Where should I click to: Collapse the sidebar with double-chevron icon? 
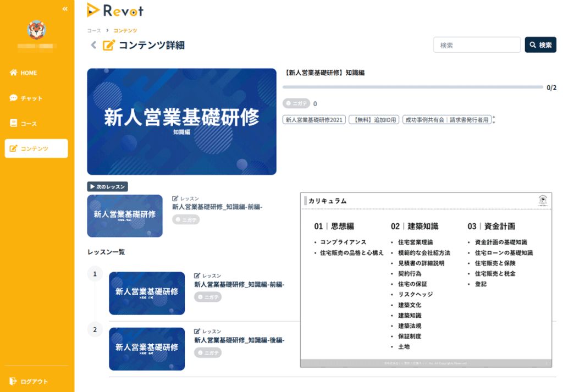tap(65, 9)
